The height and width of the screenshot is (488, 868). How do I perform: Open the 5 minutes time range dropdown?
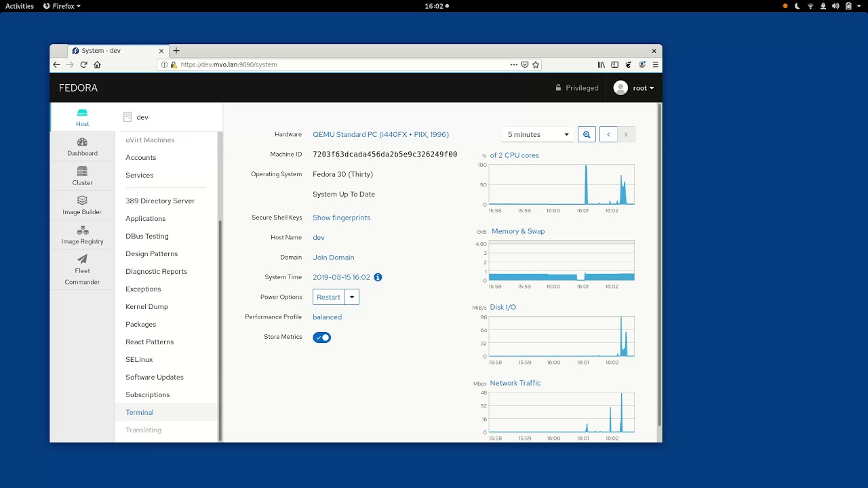click(538, 134)
